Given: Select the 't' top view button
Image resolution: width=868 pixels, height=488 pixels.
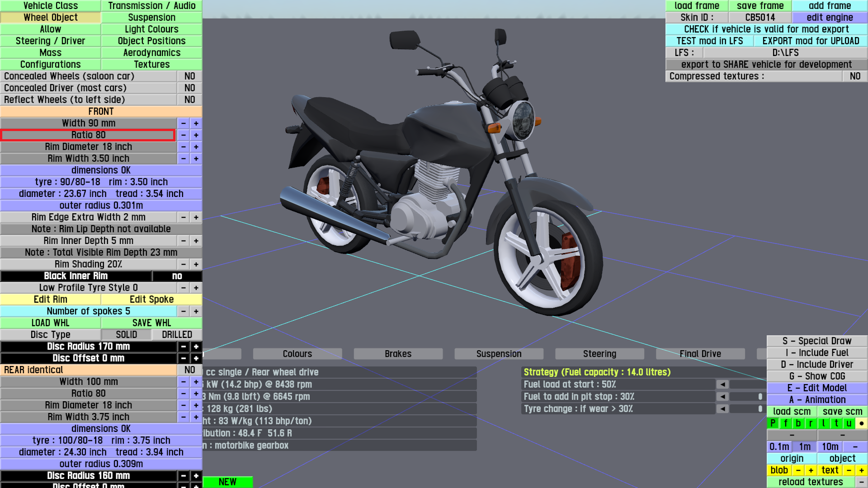Looking at the screenshot, I should tap(836, 423).
